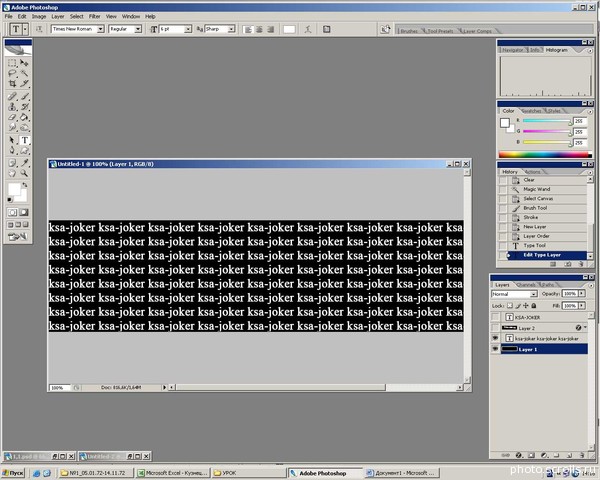600x480 pixels.
Task: Select the Healing Brush tool
Action: pyautogui.click(x=12, y=96)
